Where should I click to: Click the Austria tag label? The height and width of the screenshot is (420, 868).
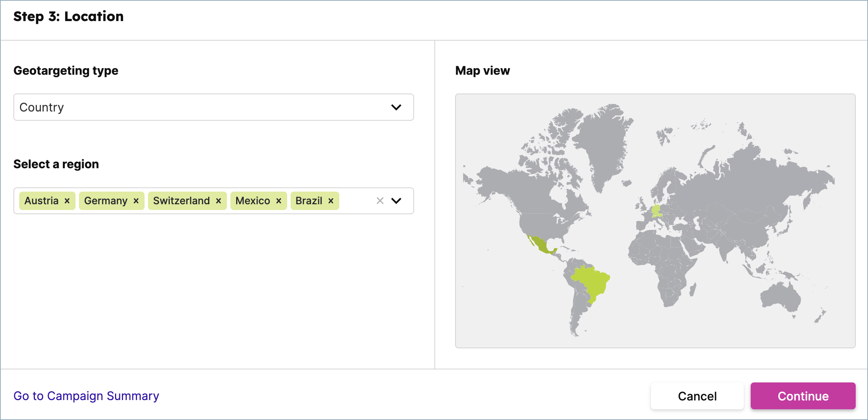pyautogui.click(x=41, y=201)
